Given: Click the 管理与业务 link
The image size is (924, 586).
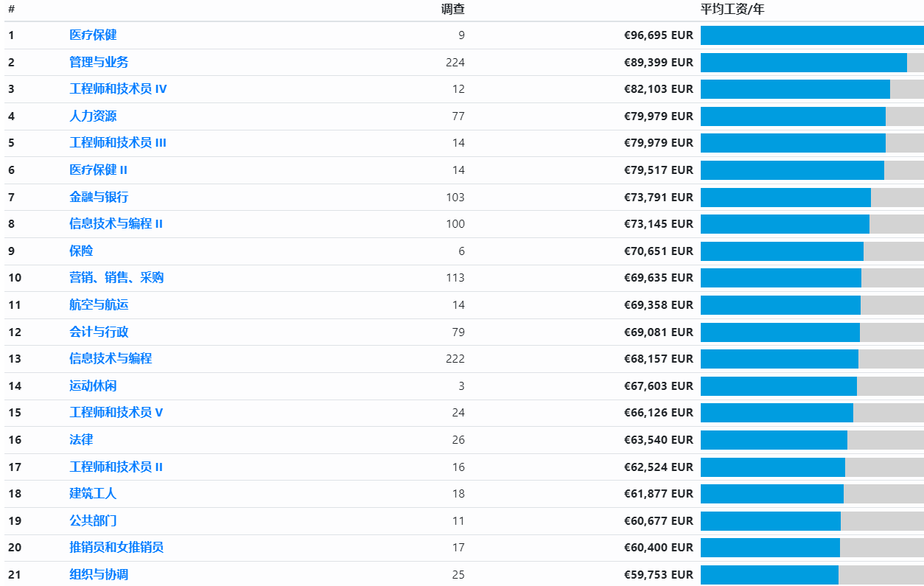Looking at the screenshot, I should click(99, 62).
